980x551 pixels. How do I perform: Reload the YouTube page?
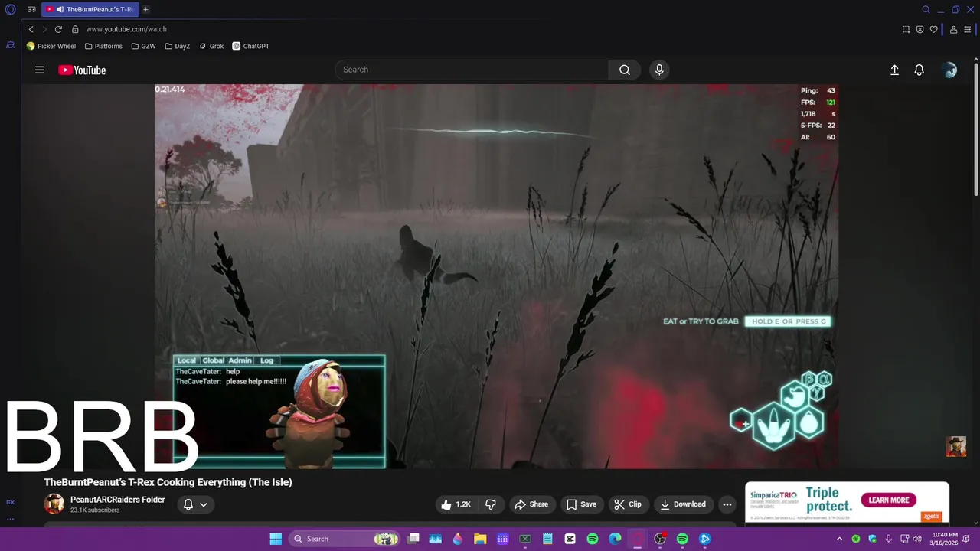coord(58,29)
